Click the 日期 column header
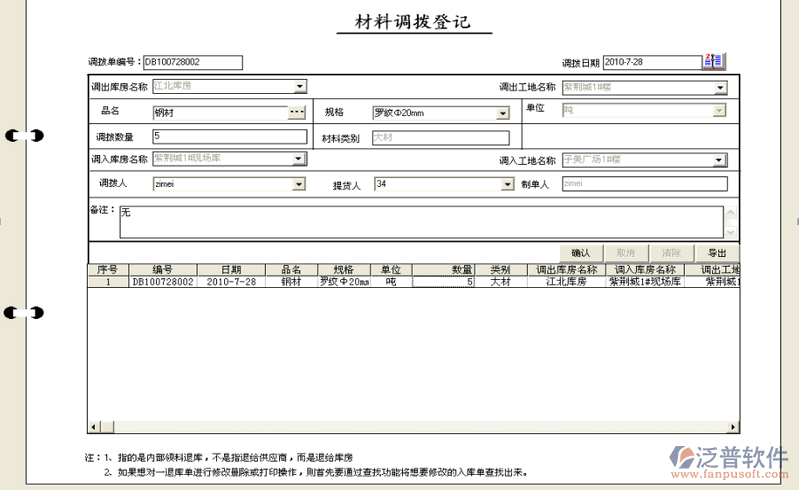 pos(231,270)
